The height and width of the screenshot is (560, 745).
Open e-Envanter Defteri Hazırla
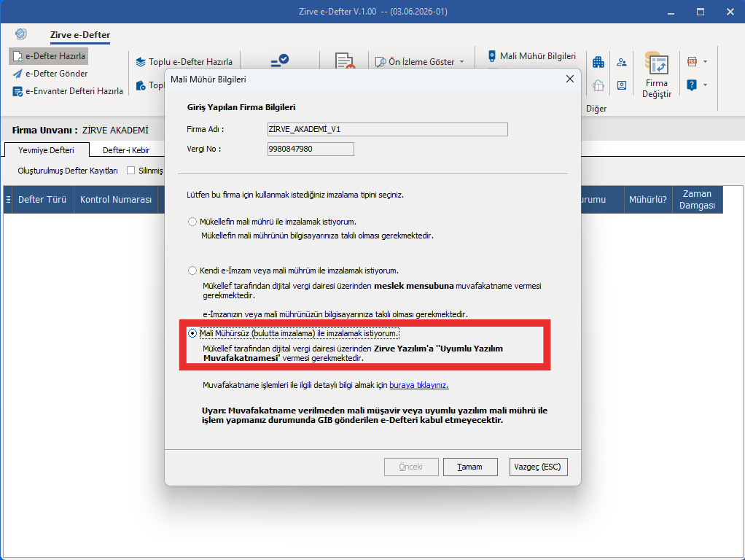68,91
